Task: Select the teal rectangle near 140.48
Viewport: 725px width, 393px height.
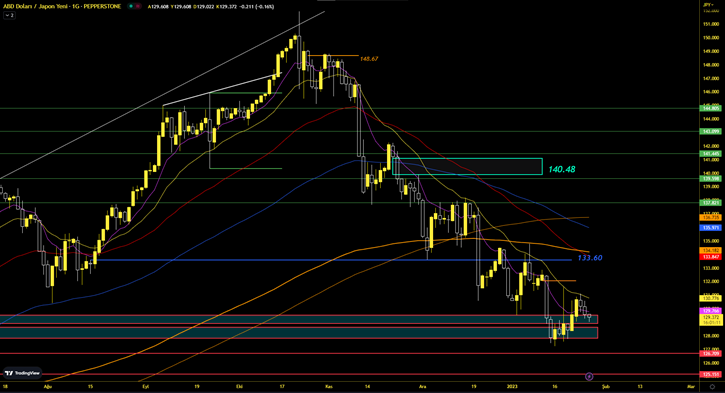Action: click(467, 166)
